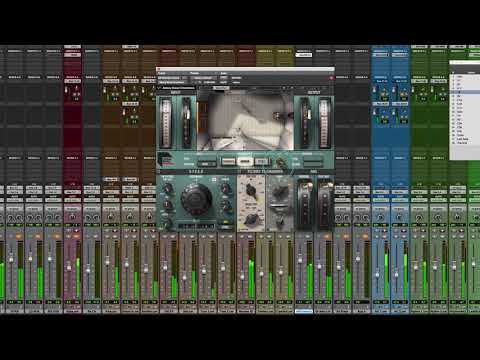Select the highlighted row in the popup list
The image size is (480, 360).
(x=464, y=92)
